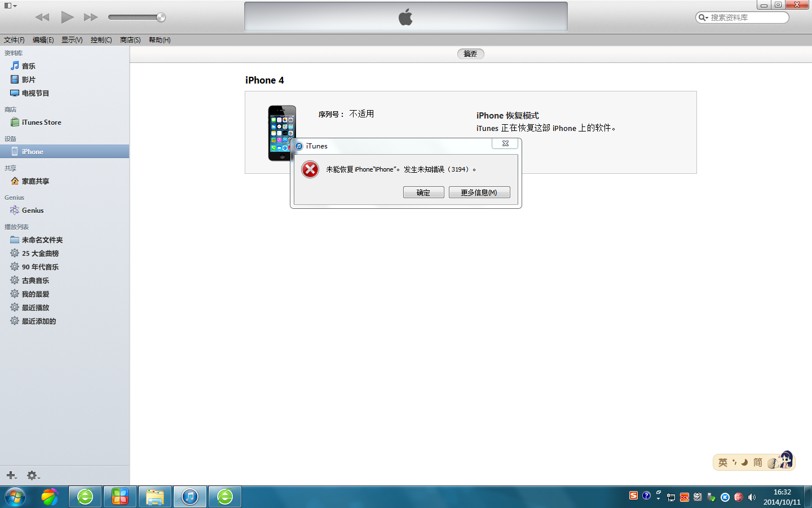Viewport: 812px width, 508px height.
Task: Select the 90 年代音乐 smart playlist
Action: pyautogui.click(x=65, y=267)
